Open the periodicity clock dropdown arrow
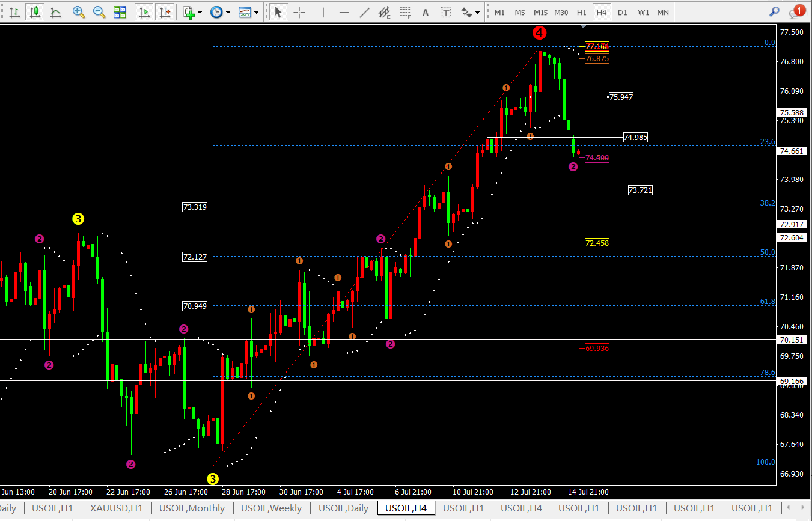This screenshot has height=521, width=812. click(228, 12)
